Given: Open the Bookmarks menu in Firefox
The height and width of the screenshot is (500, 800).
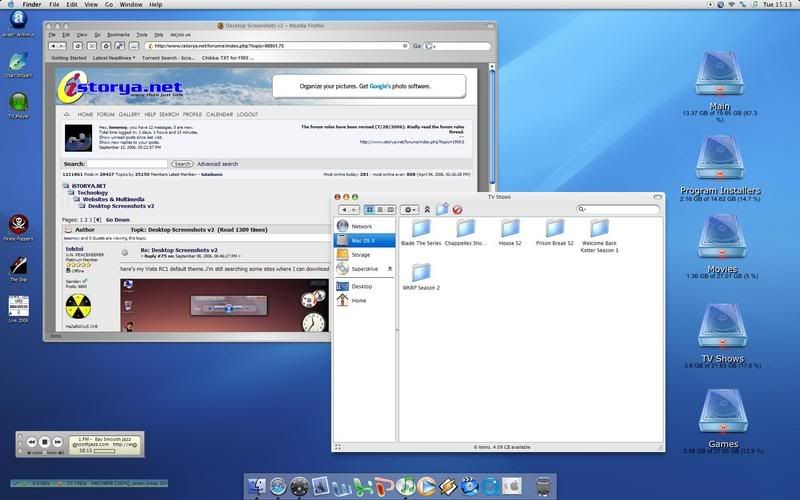Looking at the screenshot, I should click(119, 34).
